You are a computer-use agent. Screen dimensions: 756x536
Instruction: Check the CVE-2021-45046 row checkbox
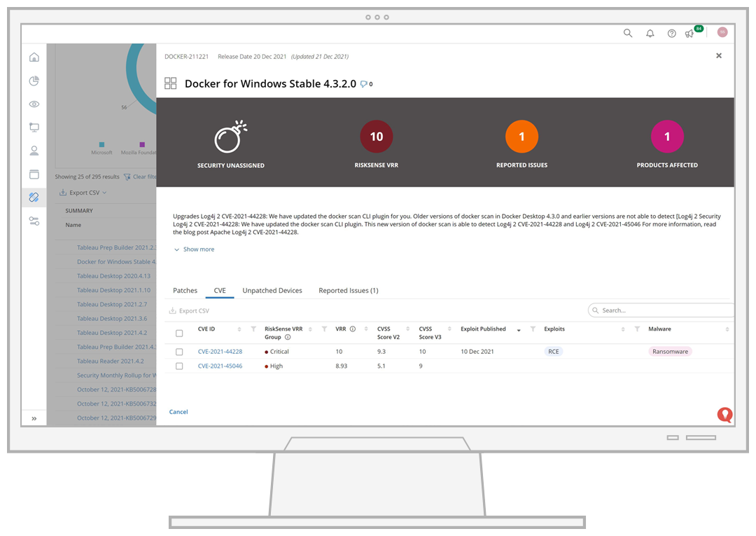click(179, 366)
